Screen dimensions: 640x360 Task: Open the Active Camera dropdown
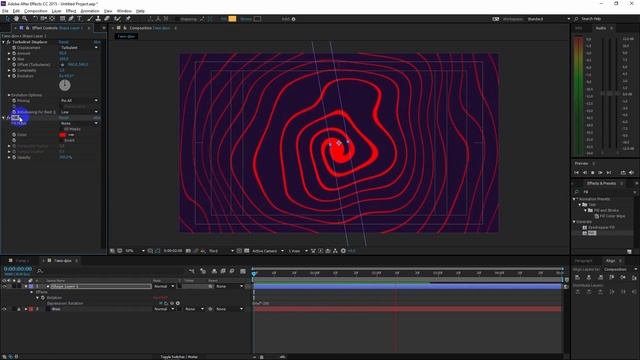tap(268, 251)
